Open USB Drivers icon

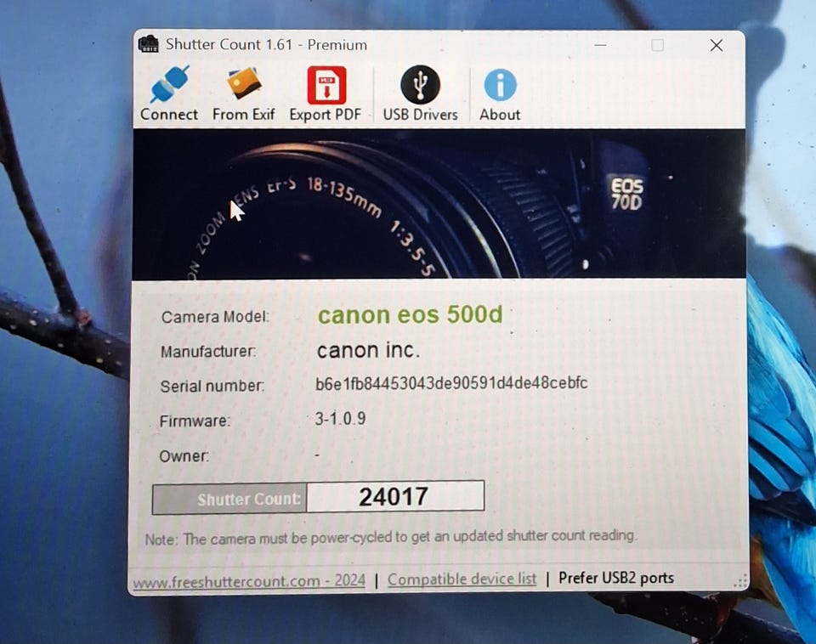(x=420, y=84)
